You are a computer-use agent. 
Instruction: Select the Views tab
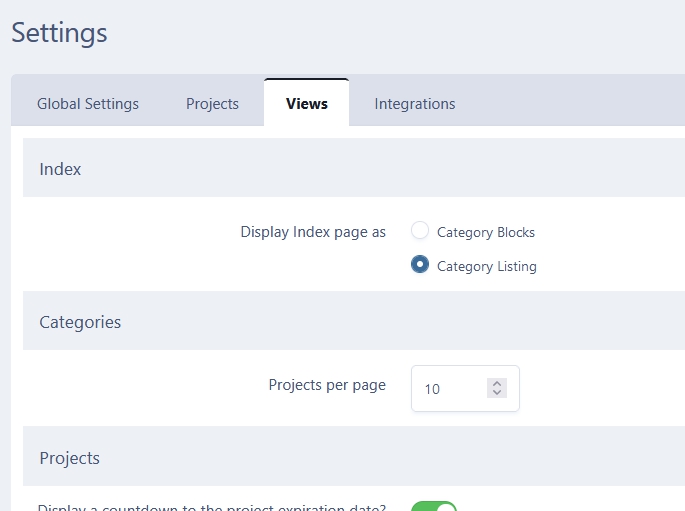point(306,104)
